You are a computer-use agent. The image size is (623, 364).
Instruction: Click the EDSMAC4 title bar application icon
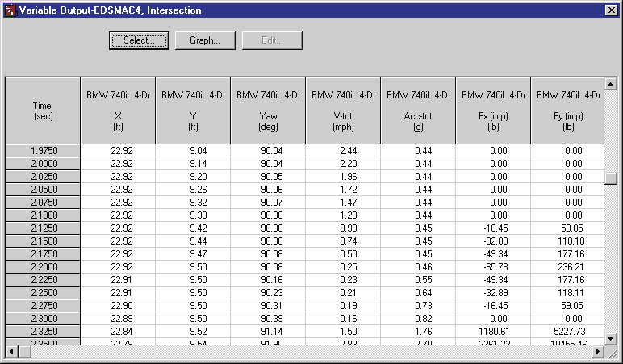coord(10,10)
